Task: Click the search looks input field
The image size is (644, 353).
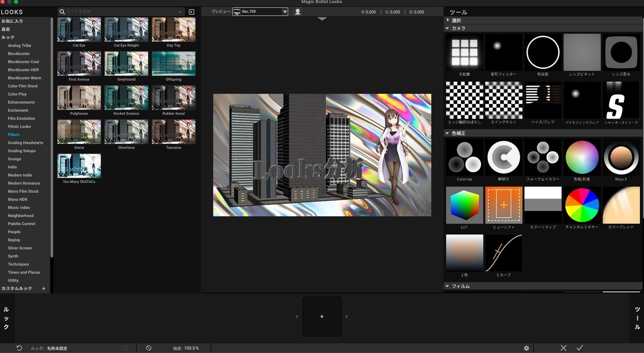Action: tap(121, 11)
